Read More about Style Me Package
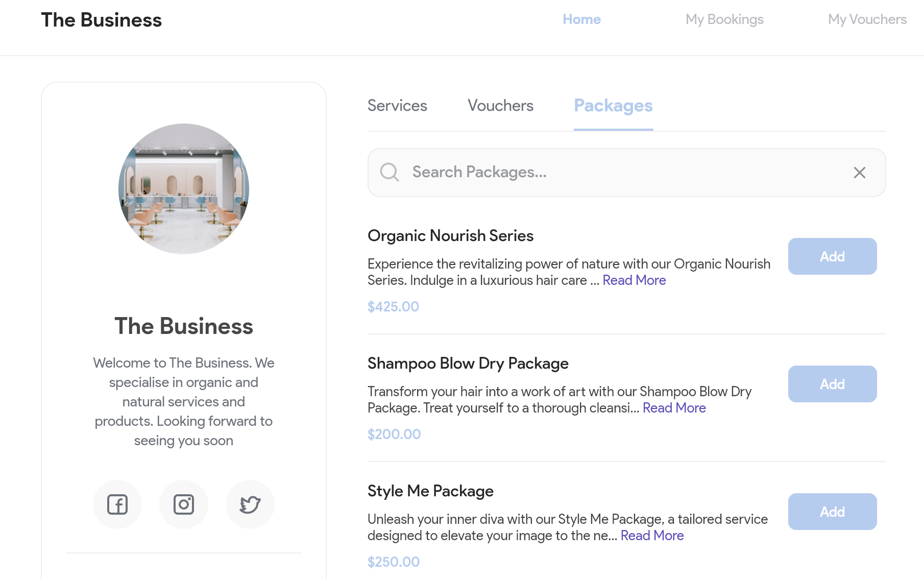The width and height of the screenshot is (924, 579). 652,536
